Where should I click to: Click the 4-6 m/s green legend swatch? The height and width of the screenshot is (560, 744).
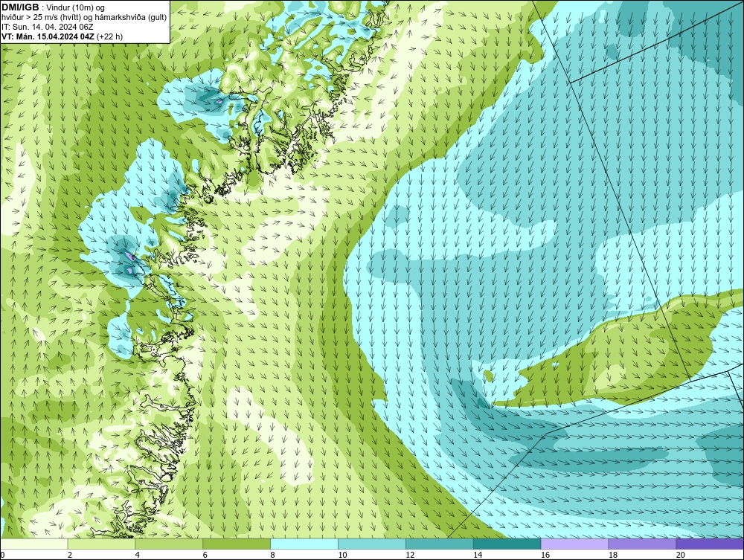[169, 544]
